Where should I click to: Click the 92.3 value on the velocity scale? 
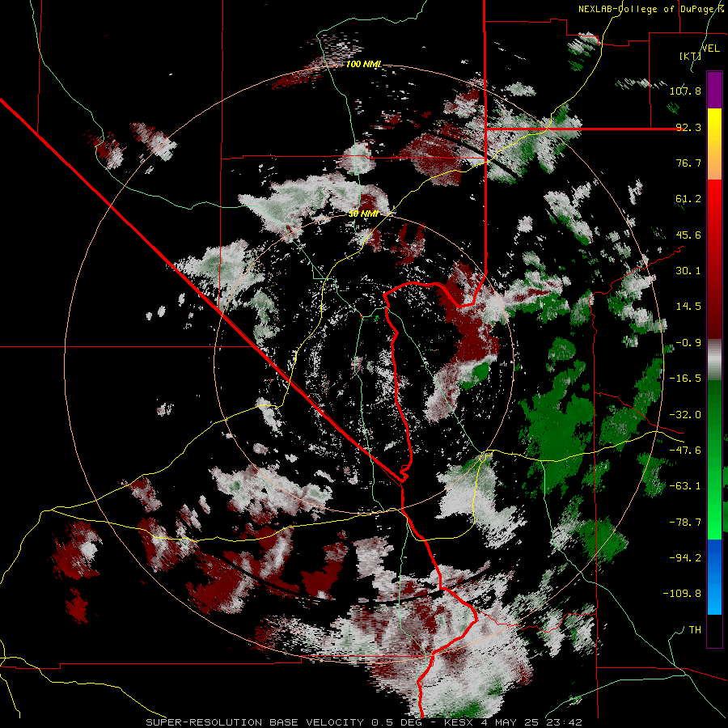pos(688,127)
